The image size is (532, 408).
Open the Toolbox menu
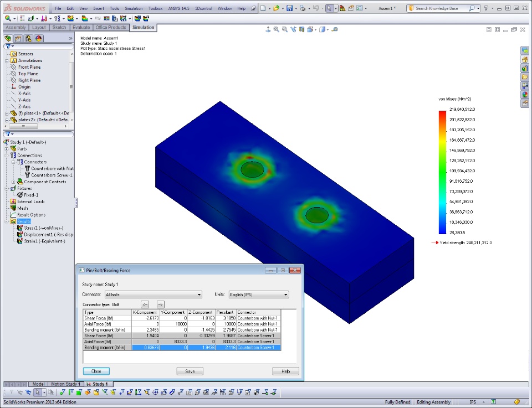tap(155, 8)
